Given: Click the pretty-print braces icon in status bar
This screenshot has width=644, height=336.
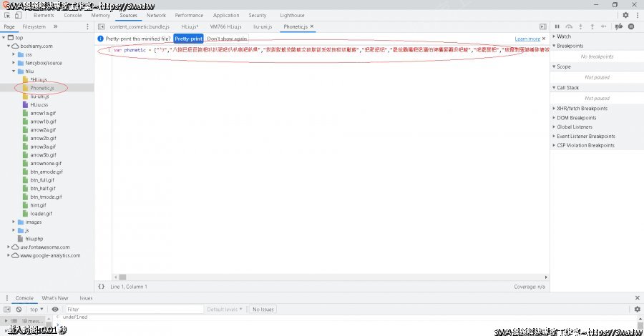Looking at the screenshot, I should [102, 287].
